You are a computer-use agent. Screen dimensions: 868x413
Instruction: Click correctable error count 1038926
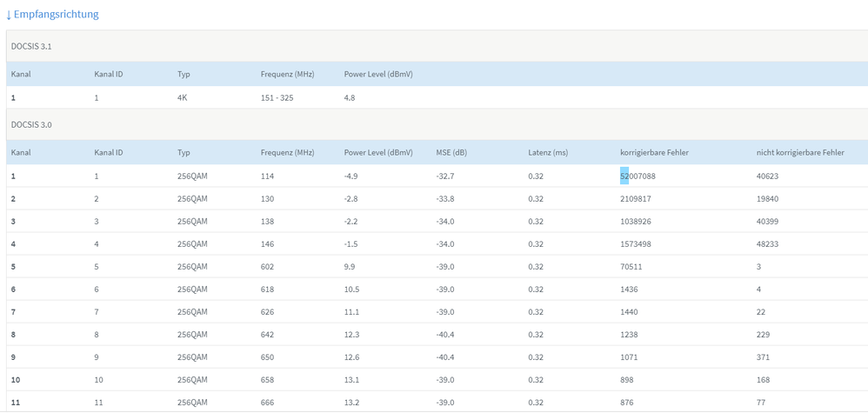coord(636,222)
